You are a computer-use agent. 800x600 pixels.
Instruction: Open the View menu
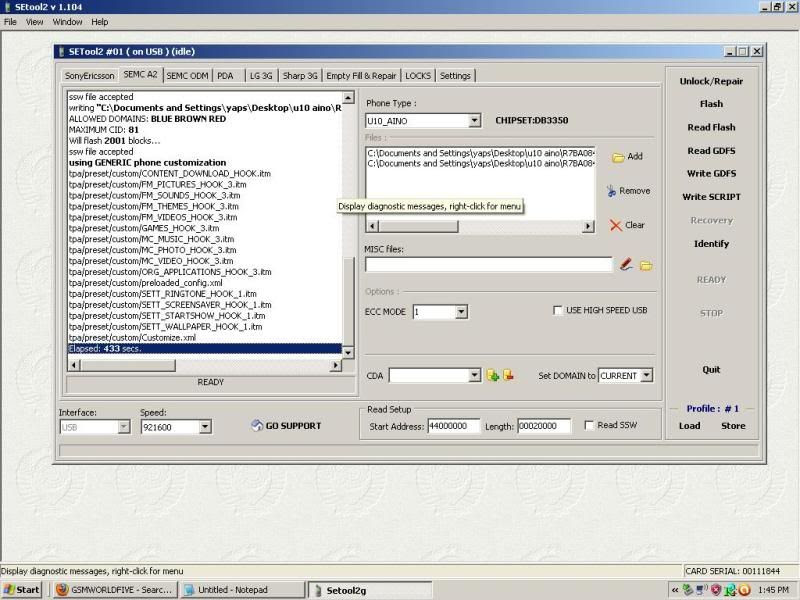coord(34,22)
